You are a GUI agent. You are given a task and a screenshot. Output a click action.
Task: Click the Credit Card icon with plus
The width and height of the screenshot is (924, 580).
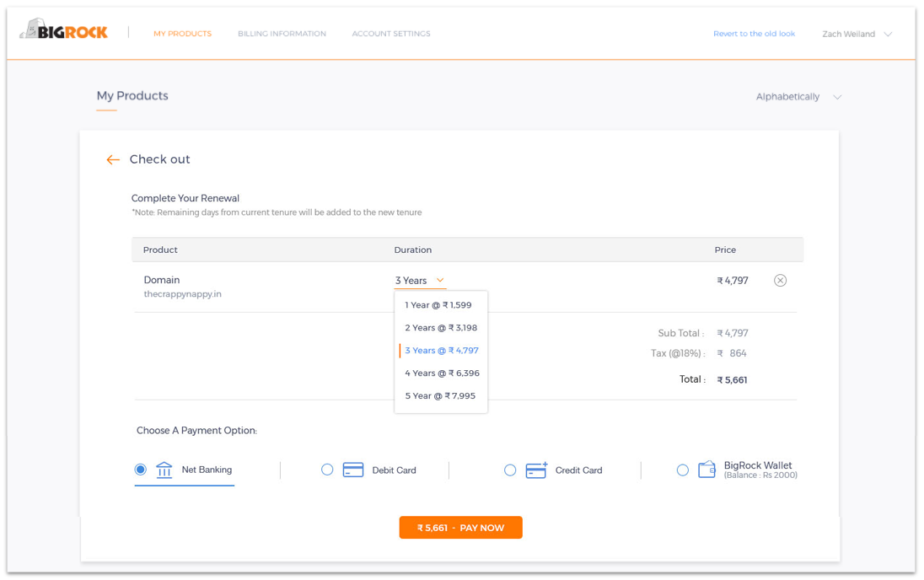point(536,470)
